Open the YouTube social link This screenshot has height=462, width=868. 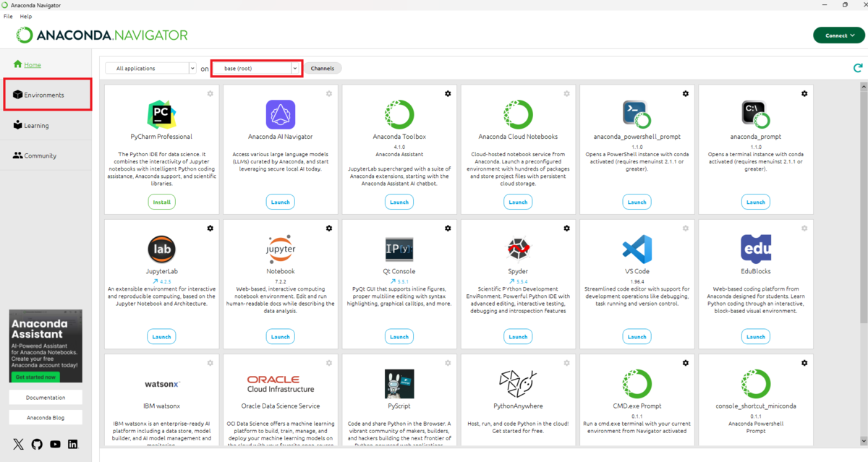click(55, 444)
